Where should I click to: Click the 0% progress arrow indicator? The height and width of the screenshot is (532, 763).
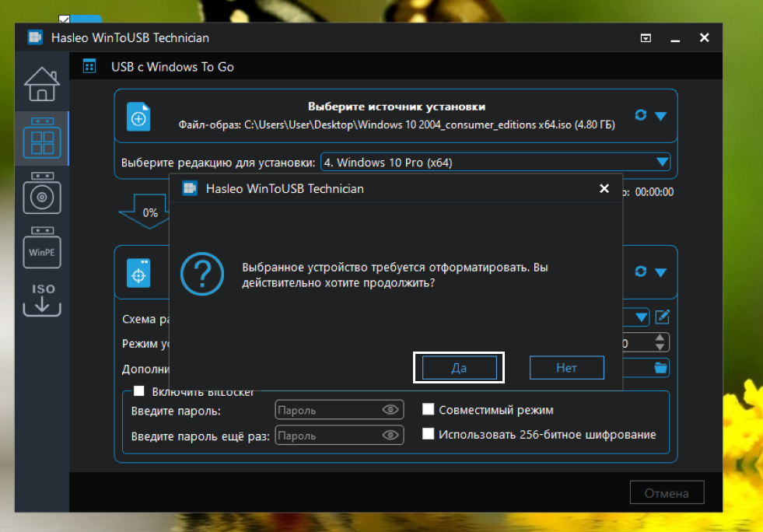pos(146,212)
